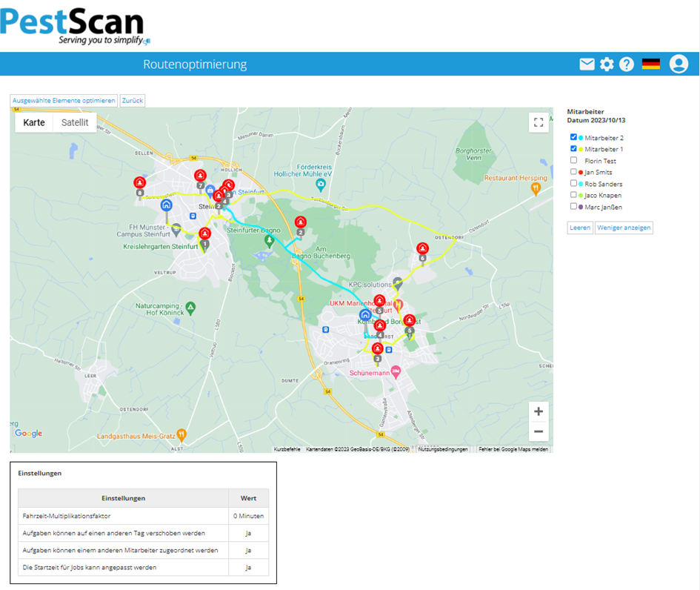700x590 pixels.
Task: Click Ausgewählte Elemente optimieren button
Action: tap(64, 101)
